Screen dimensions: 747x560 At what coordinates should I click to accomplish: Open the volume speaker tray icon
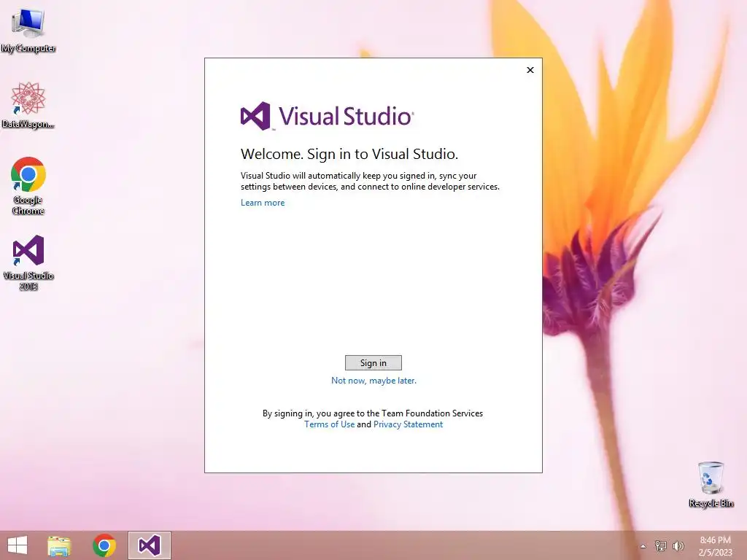click(x=678, y=545)
